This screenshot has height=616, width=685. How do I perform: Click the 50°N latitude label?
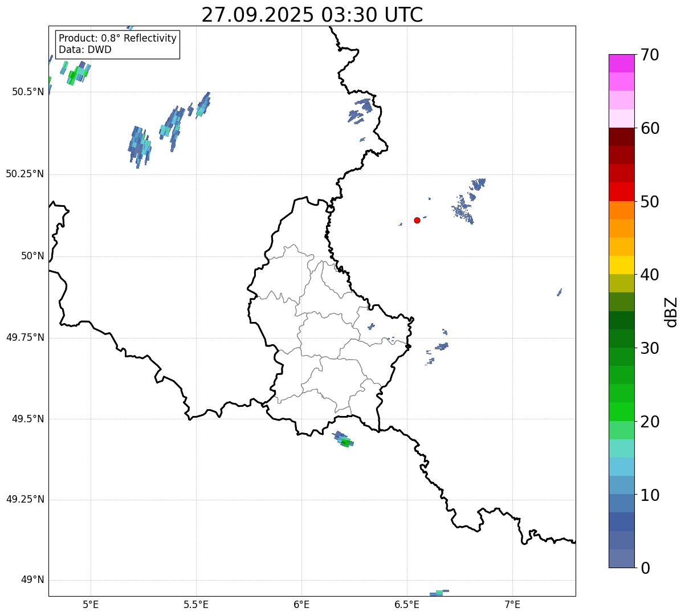[32, 256]
